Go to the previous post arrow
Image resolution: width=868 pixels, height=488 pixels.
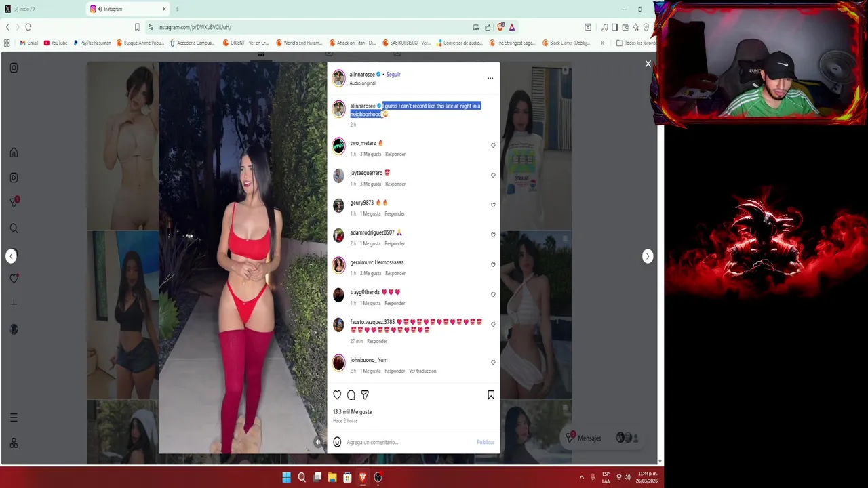12,256
